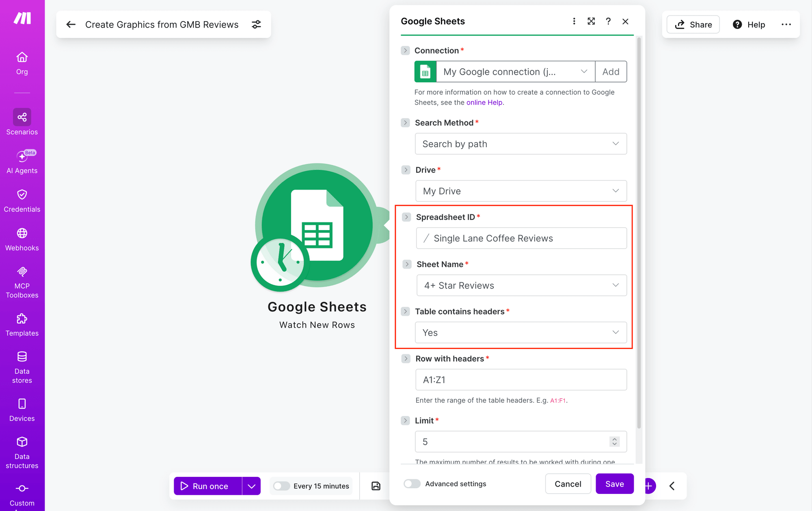
Task: Click Add connection button
Action: pos(611,72)
